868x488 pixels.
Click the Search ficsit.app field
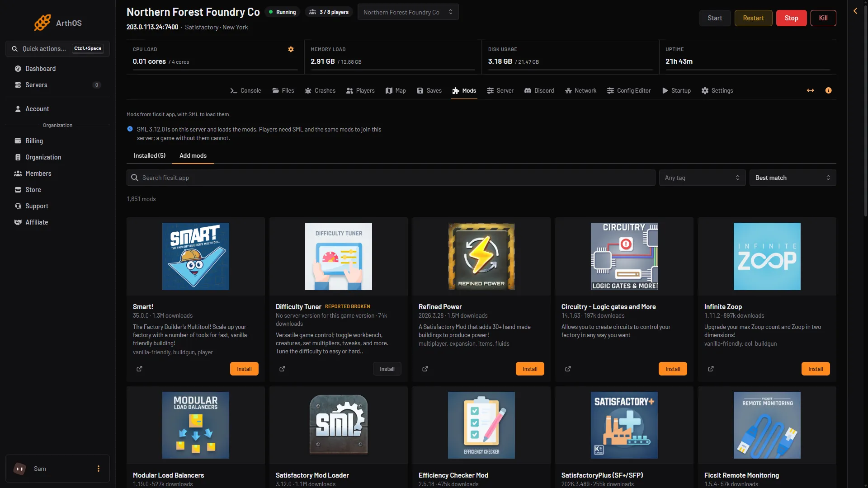click(x=391, y=178)
